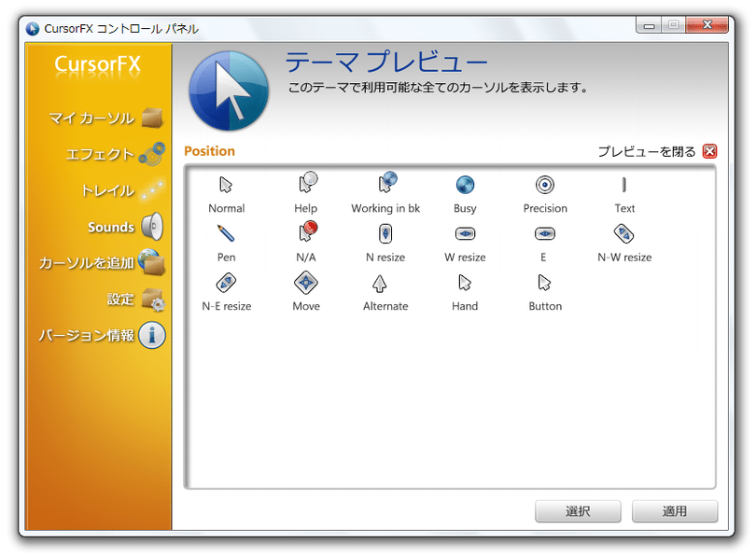Viewport: 756px width, 557px height.
Task: Select the Hand cursor icon
Action: 465,283
